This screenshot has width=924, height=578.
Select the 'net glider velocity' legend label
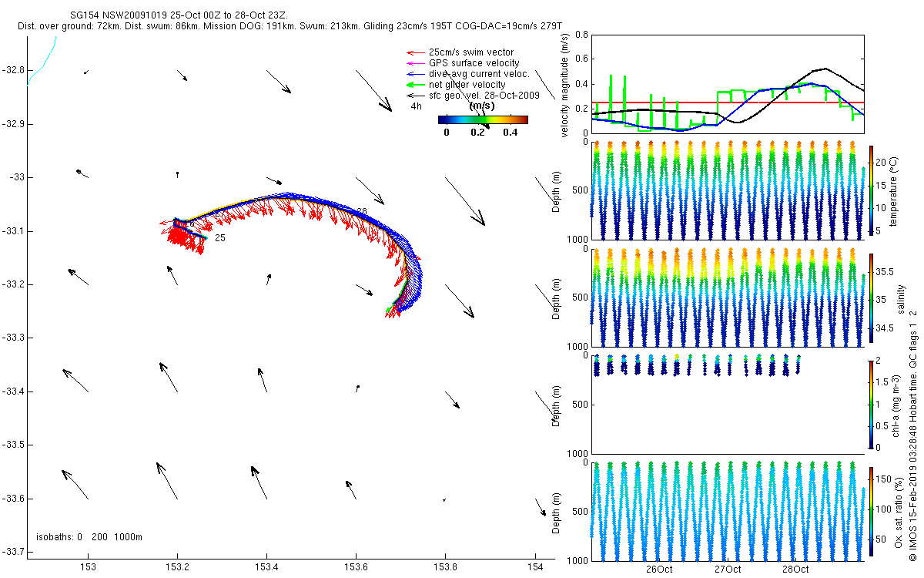[467, 85]
